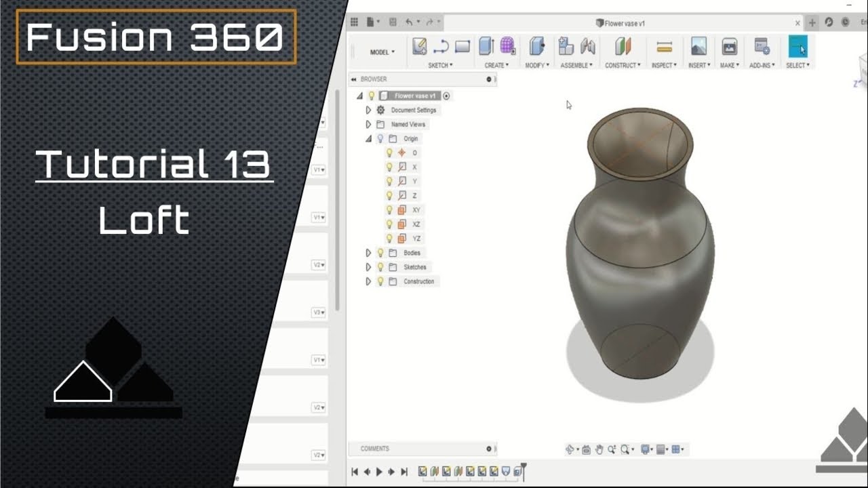Screen dimensions: 868x488
Task: Toggle lightbulb for the YZ plane
Action: click(389, 239)
